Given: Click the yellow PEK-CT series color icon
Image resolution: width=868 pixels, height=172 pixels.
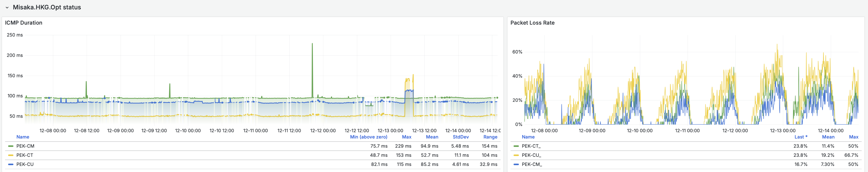Looking at the screenshot, I should [x=11, y=155].
